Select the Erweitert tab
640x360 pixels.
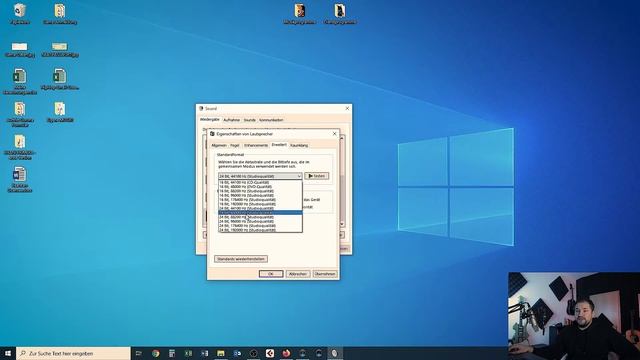(x=279, y=145)
